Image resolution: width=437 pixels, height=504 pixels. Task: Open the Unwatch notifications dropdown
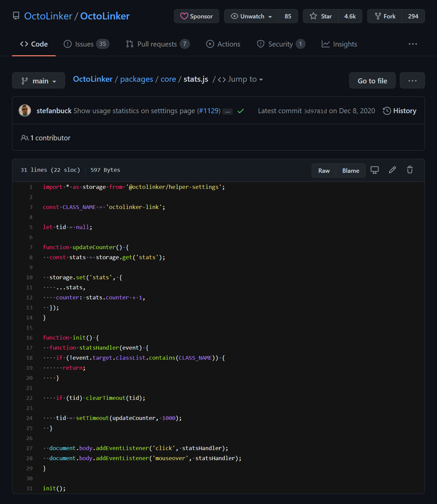[x=251, y=16]
